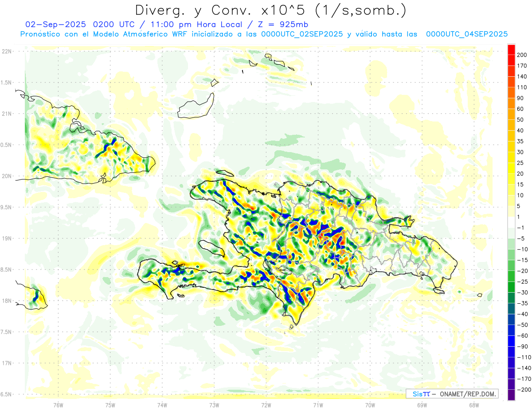Click the '17N' latitude axis label
Image resolution: width=532 pixels, height=411 pixels.
pos(7,363)
